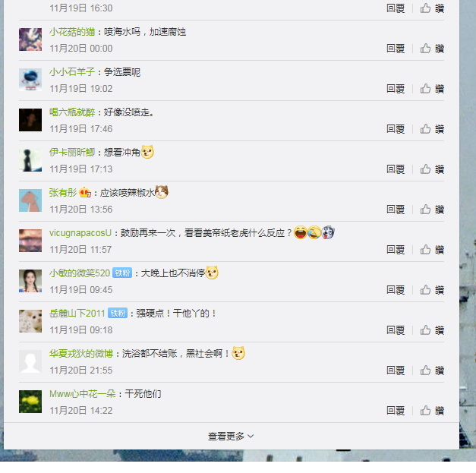The image size is (476, 473).
Task: Thumbs-up vicugnapacosU's comment
Action: (432, 250)
